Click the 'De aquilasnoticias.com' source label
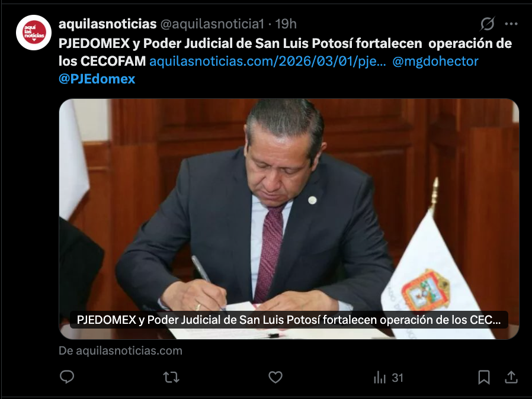Screen dimensions: 532x399 tap(120, 350)
